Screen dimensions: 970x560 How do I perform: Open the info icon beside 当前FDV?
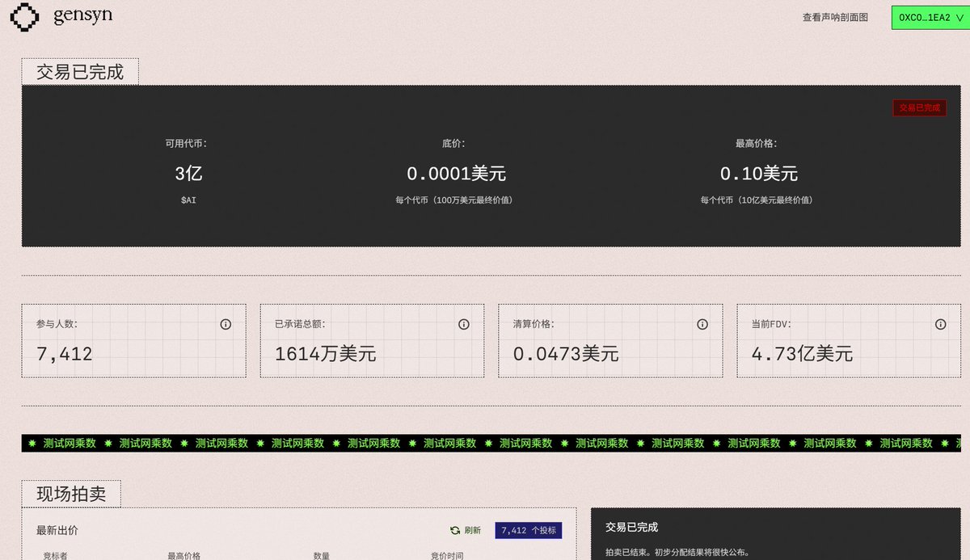click(x=941, y=324)
